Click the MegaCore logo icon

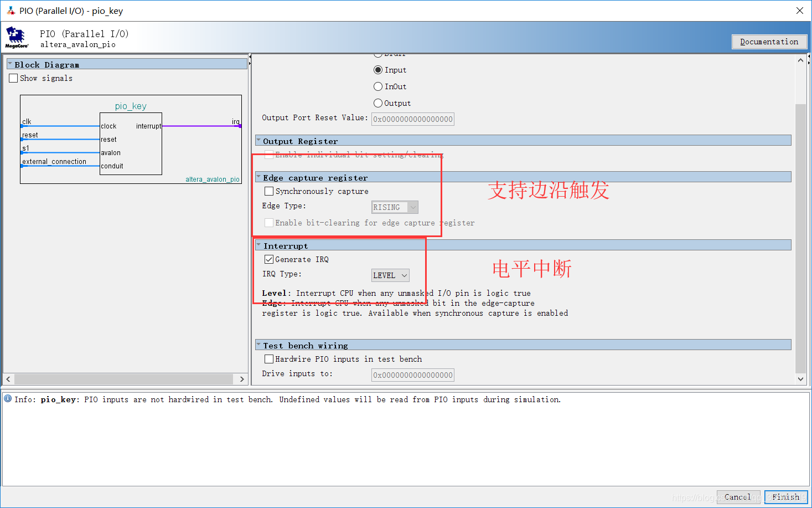tap(17, 38)
